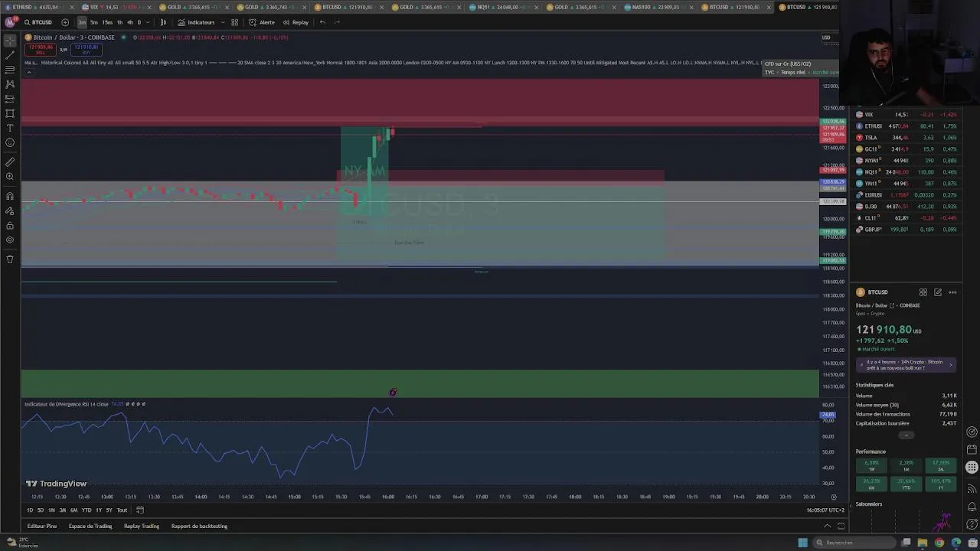Open the Indicateurs menu

pyautogui.click(x=197, y=22)
